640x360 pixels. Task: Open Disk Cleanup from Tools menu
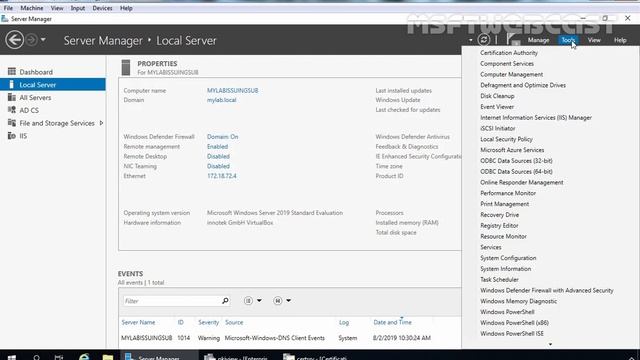click(x=497, y=96)
